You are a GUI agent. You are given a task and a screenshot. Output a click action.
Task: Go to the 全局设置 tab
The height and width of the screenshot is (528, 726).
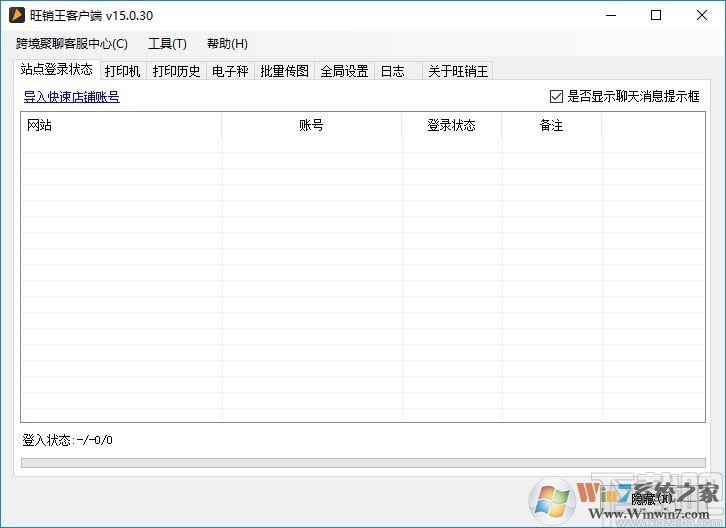point(344,71)
